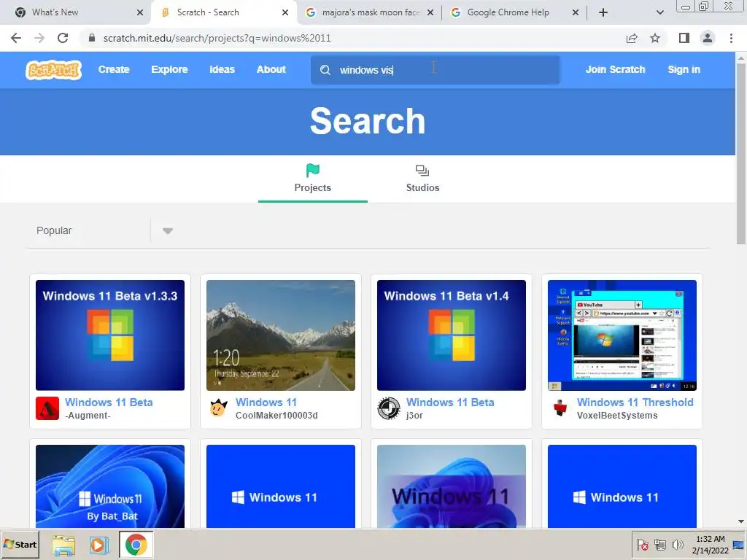Click the green flag Projects icon
The width and height of the screenshot is (747, 560).
[x=312, y=170]
